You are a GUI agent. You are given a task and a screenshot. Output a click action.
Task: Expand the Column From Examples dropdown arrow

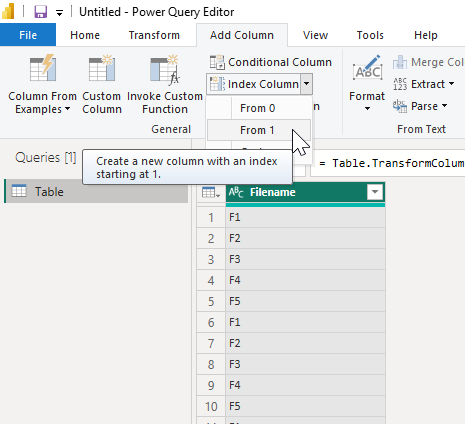68,109
